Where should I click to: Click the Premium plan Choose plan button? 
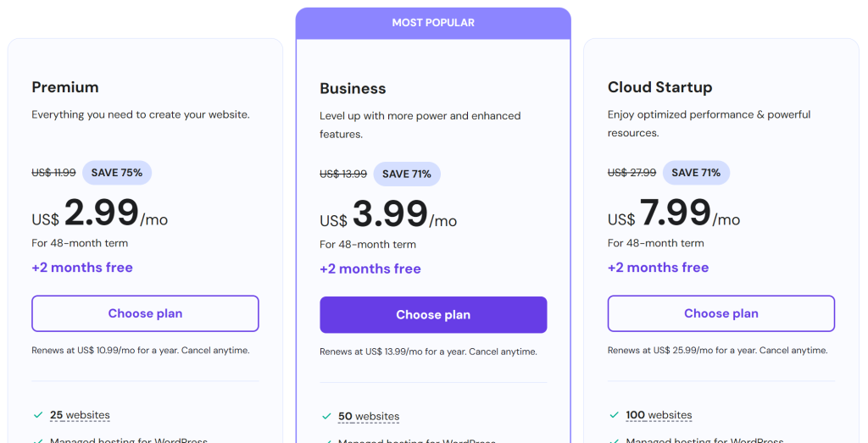[x=145, y=313]
